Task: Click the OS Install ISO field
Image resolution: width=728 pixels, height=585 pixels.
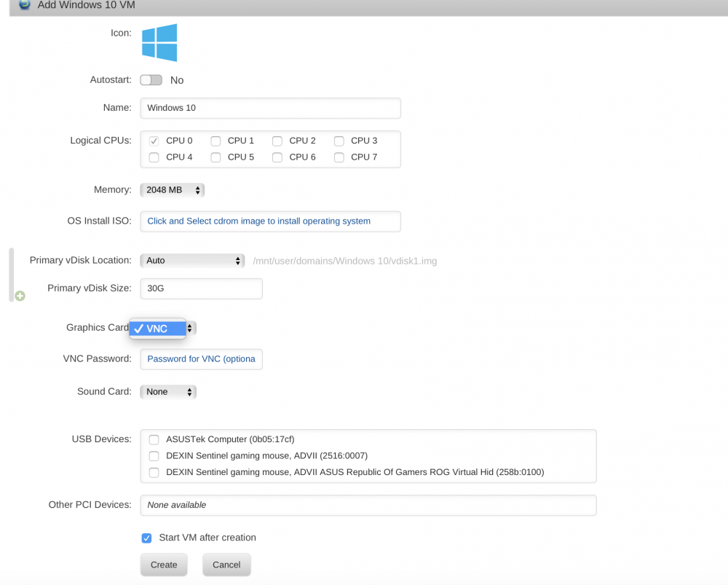Action: pyautogui.click(x=270, y=221)
